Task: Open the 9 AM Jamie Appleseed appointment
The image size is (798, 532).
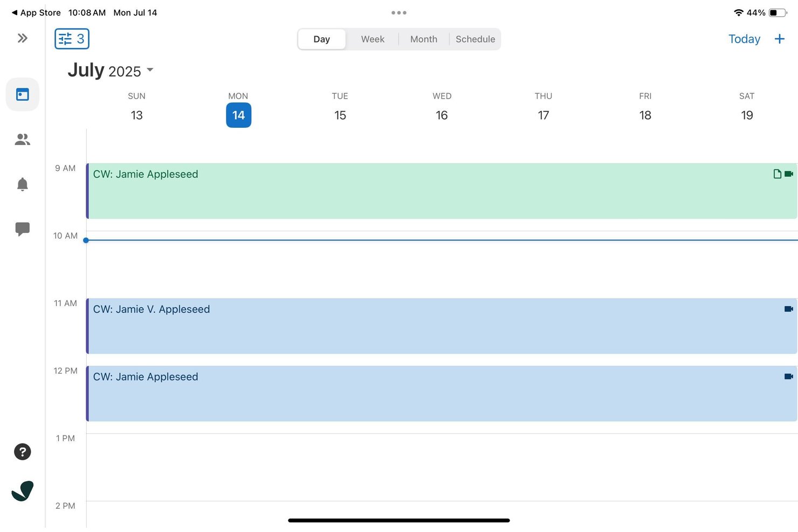Action: point(442,191)
